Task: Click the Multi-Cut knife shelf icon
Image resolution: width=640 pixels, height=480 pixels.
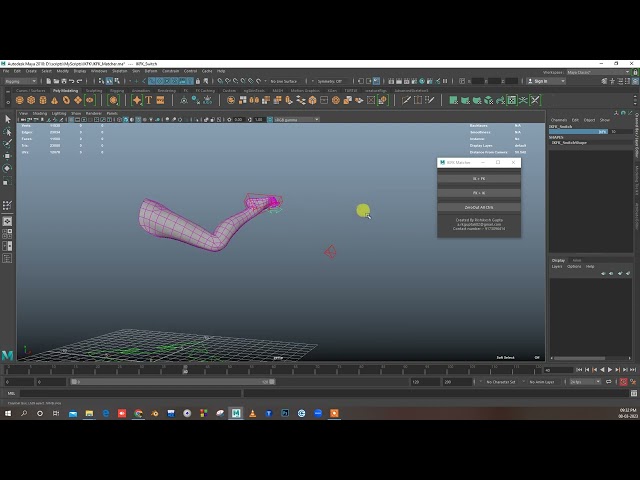Action: [406, 100]
